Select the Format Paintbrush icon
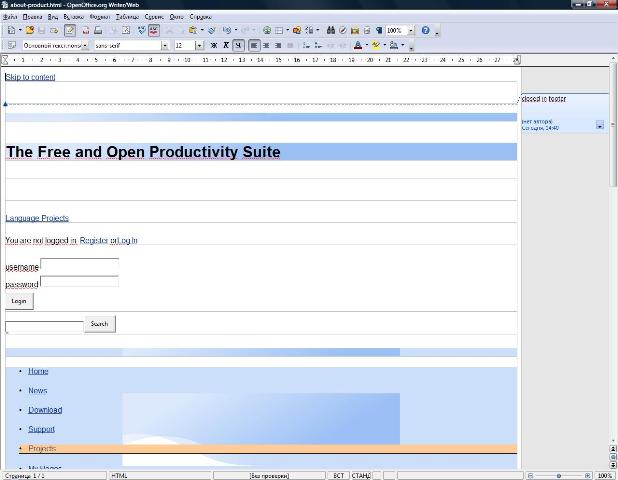 click(212, 30)
